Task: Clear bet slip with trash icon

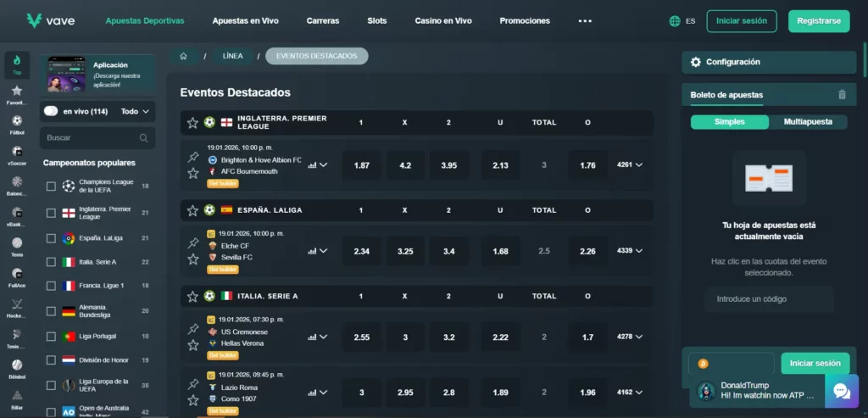Action: (842, 95)
